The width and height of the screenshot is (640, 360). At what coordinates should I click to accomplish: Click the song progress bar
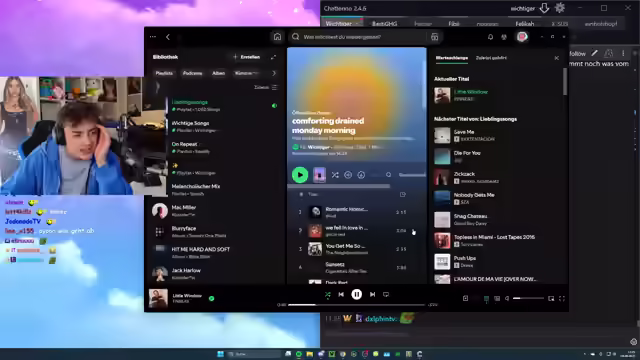pyautogui.click(x=356, y=304)
